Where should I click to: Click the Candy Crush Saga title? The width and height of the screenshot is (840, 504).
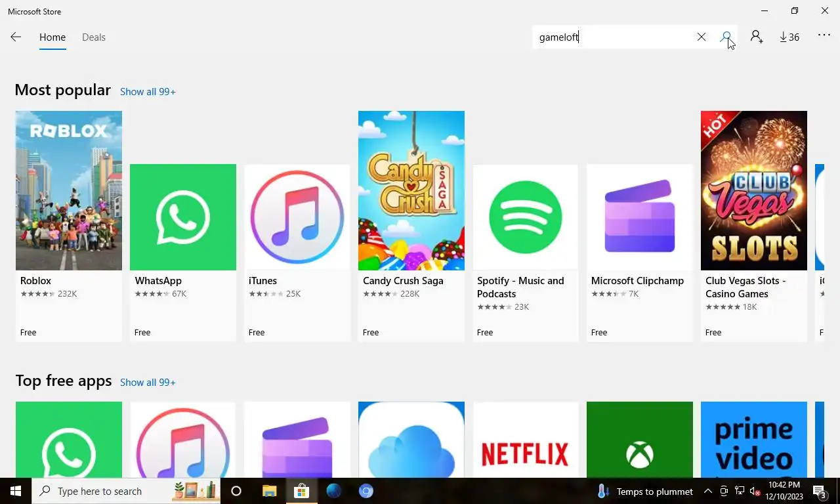(403, 281)
